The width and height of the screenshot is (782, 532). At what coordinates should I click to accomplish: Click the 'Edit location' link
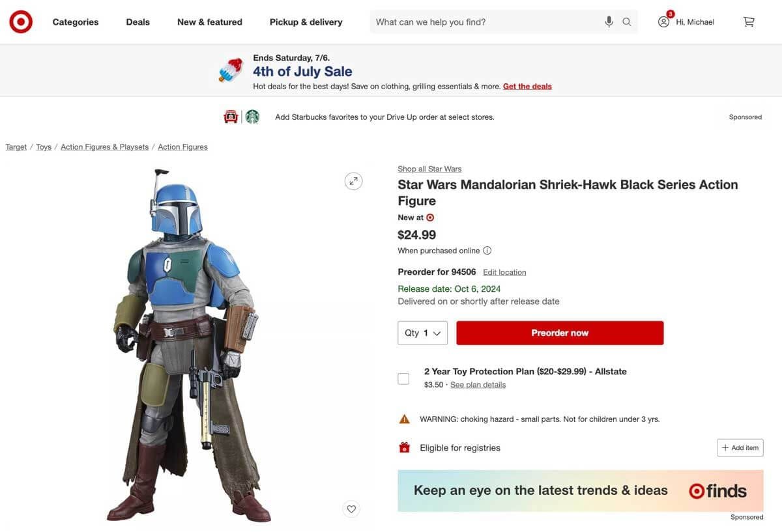[504, 272]
